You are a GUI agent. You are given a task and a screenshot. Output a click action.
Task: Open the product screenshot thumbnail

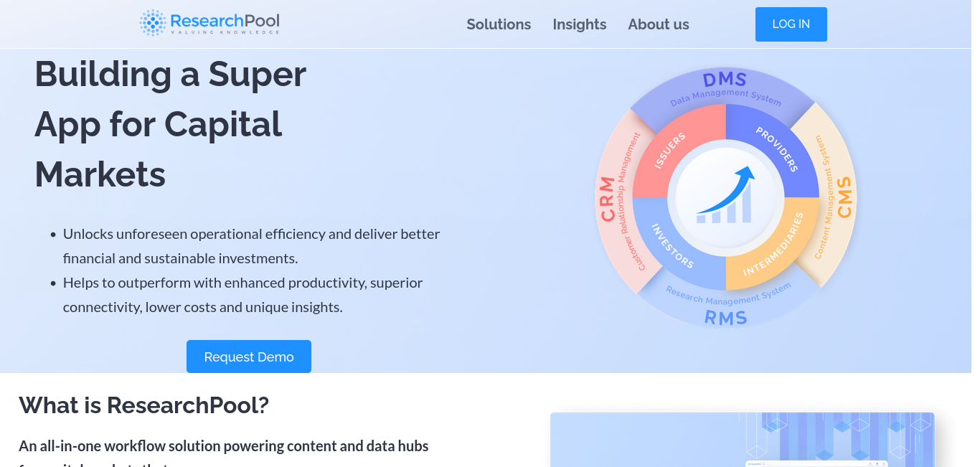(743, 440)
